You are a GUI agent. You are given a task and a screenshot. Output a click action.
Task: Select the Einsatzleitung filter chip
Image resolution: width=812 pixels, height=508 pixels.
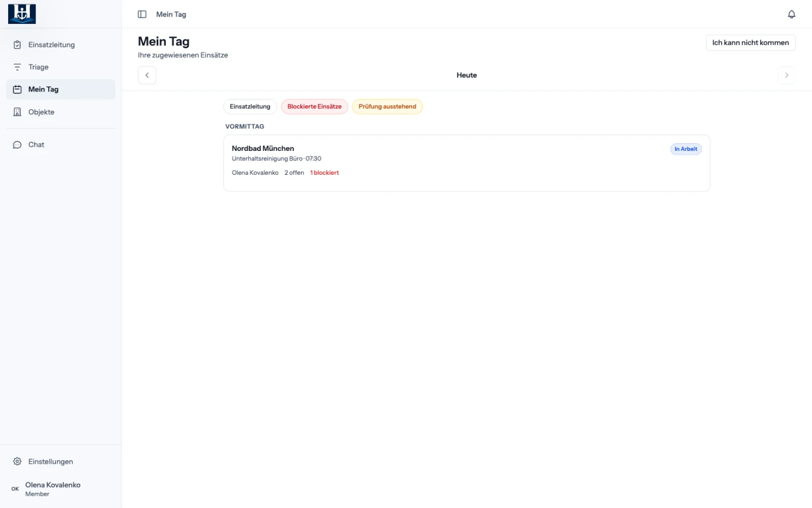[250, 107]
